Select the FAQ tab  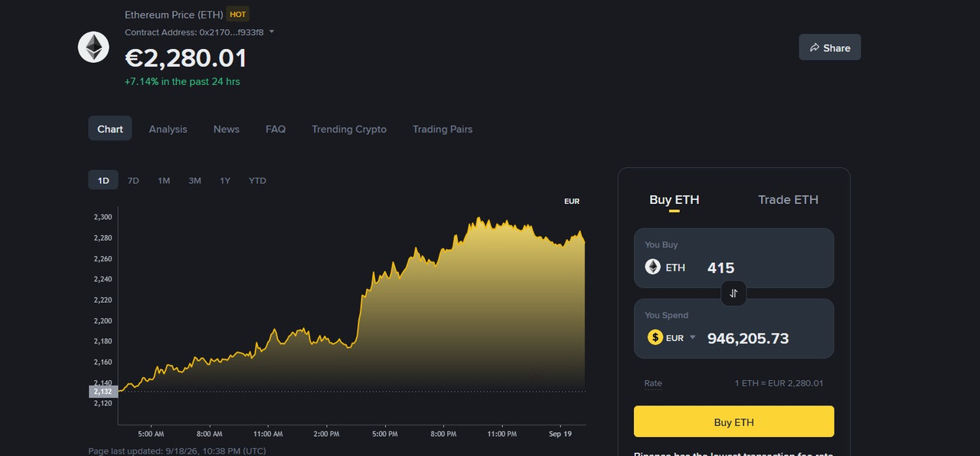[x=276, y=129]
